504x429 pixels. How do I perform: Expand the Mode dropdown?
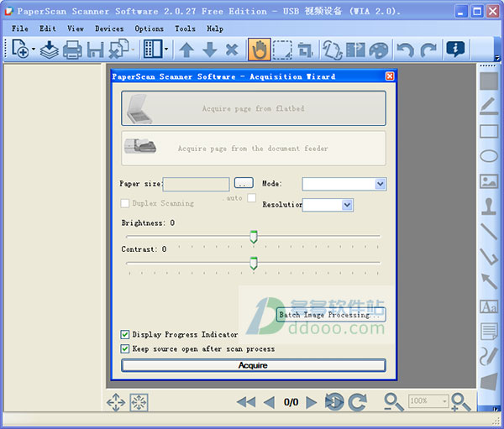[381, 184]
